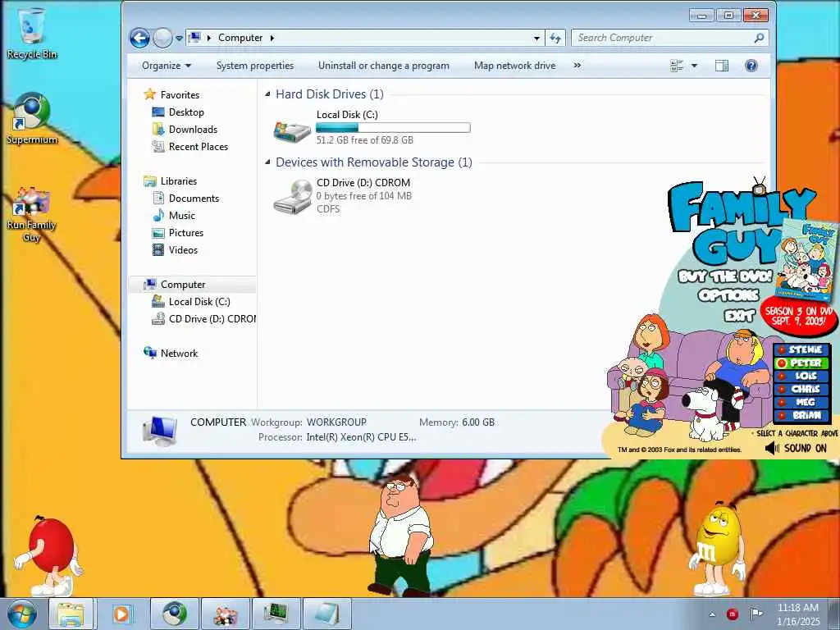Click Buy the DVD in Family Guy panel

(725, 276)
